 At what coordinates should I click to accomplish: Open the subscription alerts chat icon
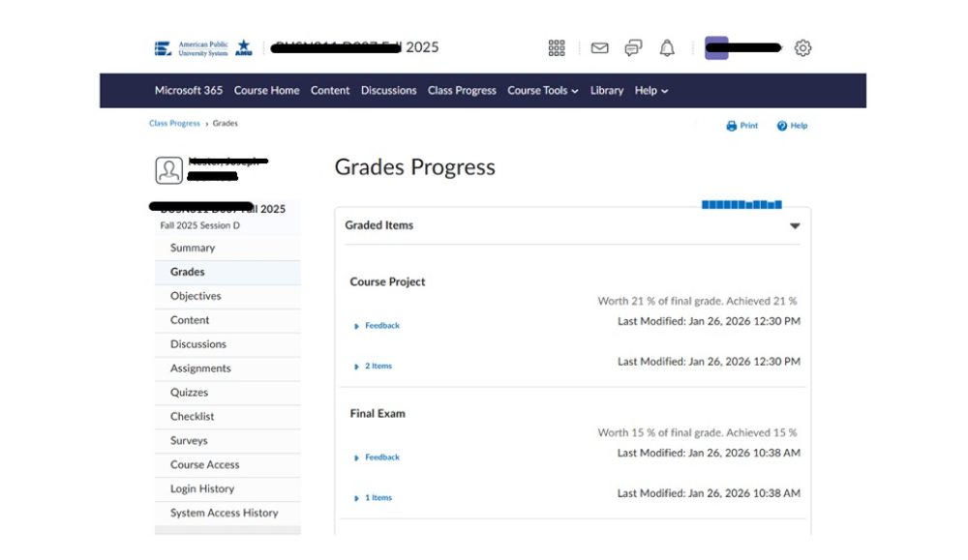(633, 48)
